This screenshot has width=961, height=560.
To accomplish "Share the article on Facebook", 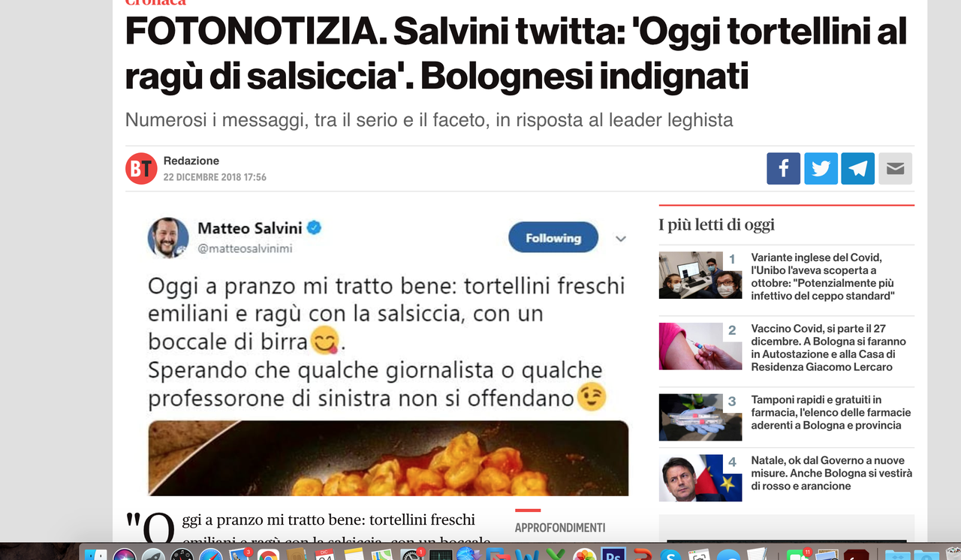I will 783,168.
